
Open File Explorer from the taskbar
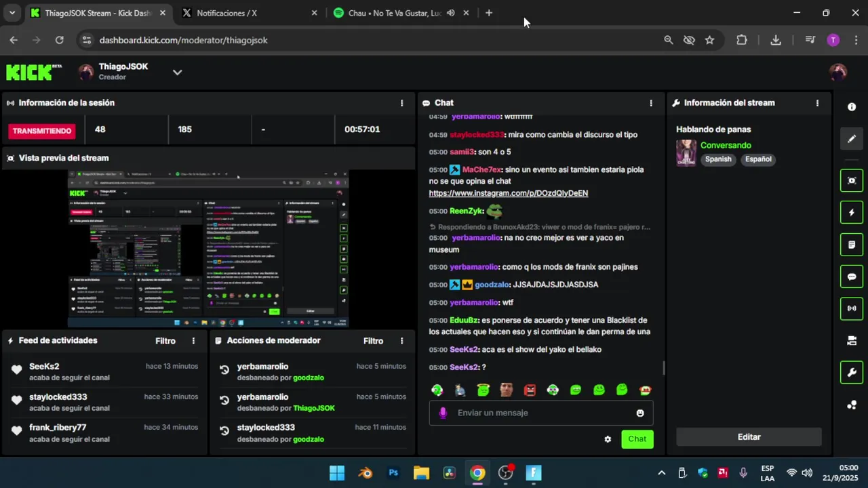pyautogui.click(x=422, y=473)
